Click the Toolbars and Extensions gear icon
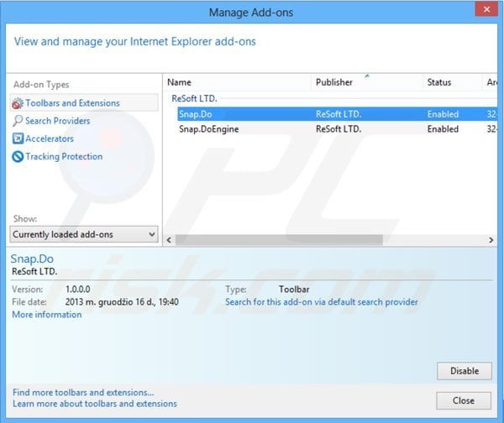The height and width of the screenshot is (423, 504). (x=18, y=103)
